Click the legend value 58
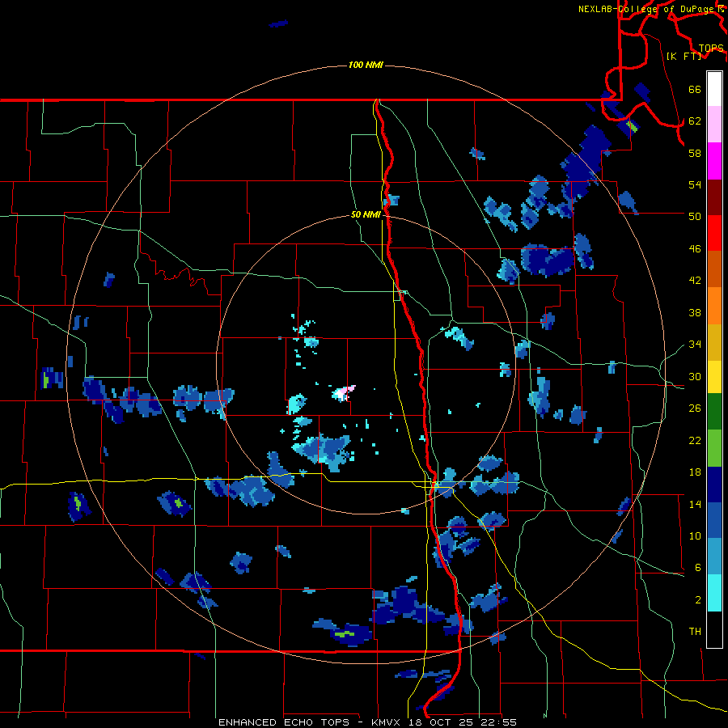Image resolution: width=728 pixels, height=728 pixels. click(x=695, y=153)
